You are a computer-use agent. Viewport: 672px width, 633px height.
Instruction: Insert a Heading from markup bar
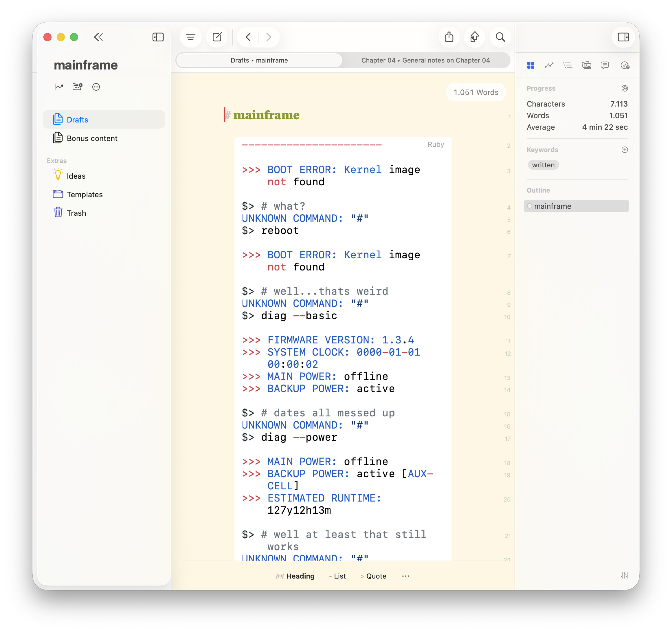(x=295, y=576)
